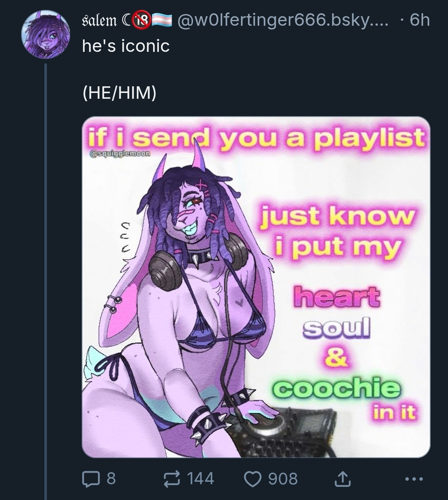Open the attached playlist meme image
This screenshot has height=500, width=448.
pyautogui.click(x=256, y=287)
